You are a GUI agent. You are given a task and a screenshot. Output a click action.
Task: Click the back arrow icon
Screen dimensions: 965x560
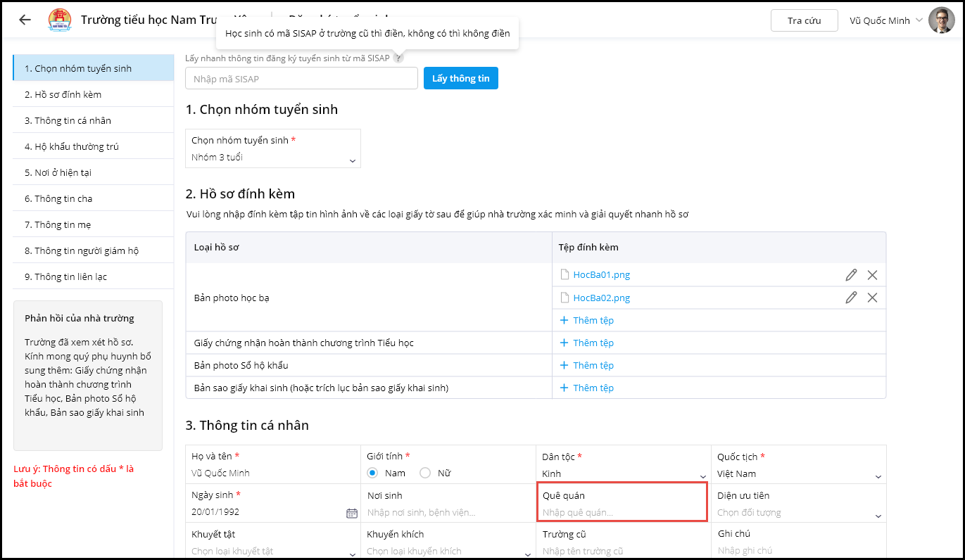point(25,20)
